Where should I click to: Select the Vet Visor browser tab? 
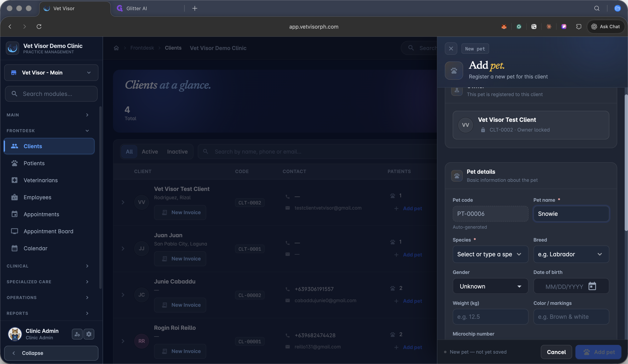(75, 9)
